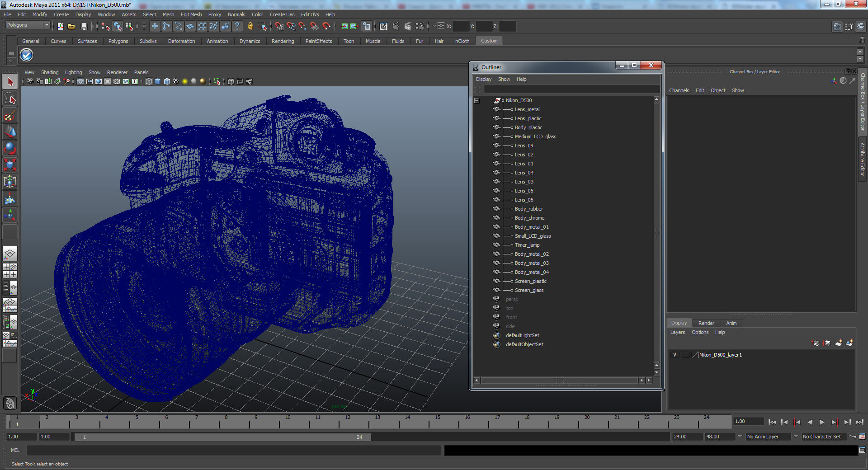Click the Outliner horizontal scrollbar
The image size is (868, 470).
(560, 381)
